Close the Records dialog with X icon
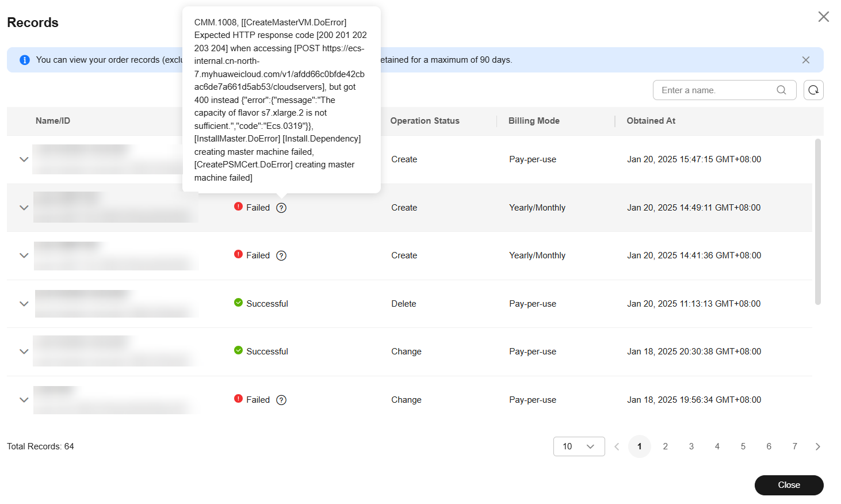The height and width of the screenshot is (504, 841). [x=824, y=17]
